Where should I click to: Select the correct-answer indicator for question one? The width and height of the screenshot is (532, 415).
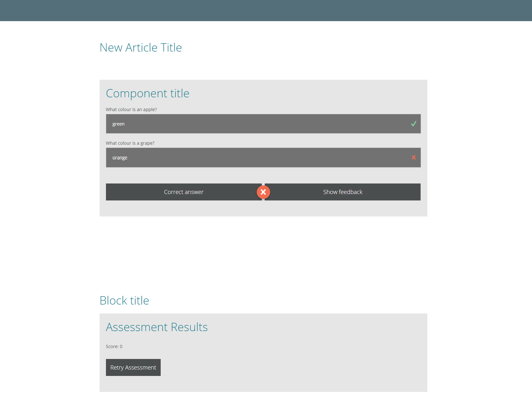414,124
